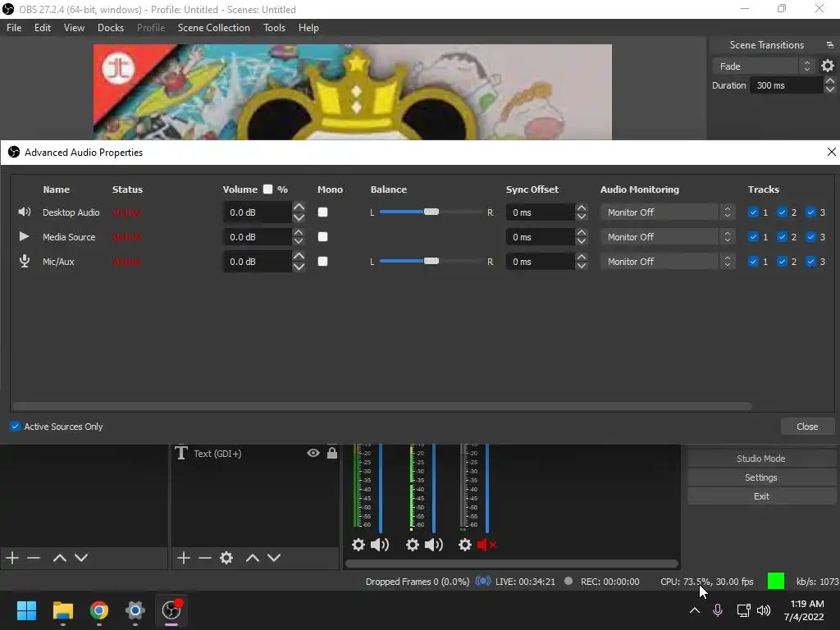Open the Docks menu
The image size is (840, 630).
point(111,28)
